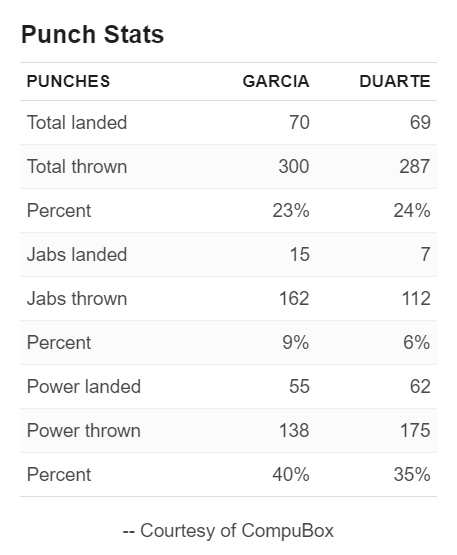This screenshot has width=457, height=555.
Task: Click the Courtesy of CompuBox credit text
Action: [228, 531]
